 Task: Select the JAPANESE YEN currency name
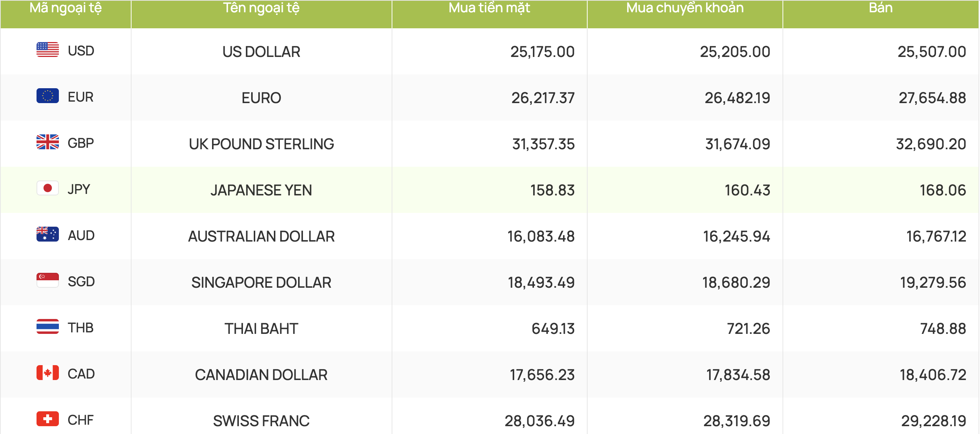(261, 190)
